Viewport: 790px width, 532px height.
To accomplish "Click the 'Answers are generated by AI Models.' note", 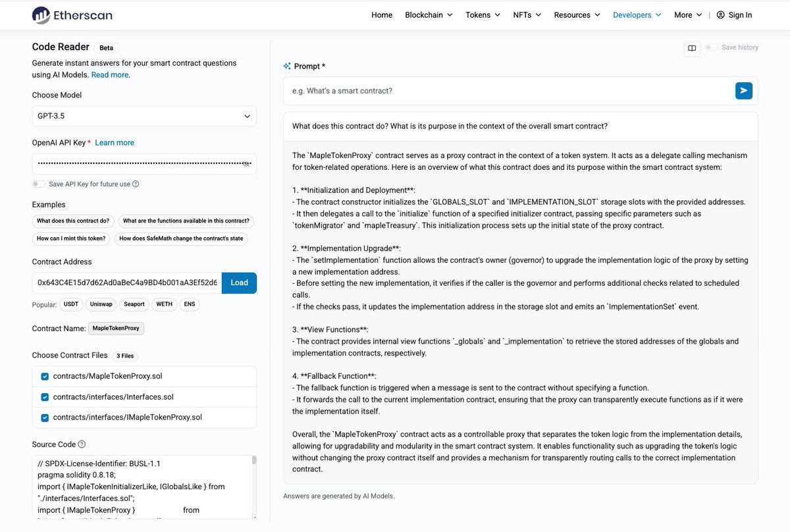I will (339, 496).
